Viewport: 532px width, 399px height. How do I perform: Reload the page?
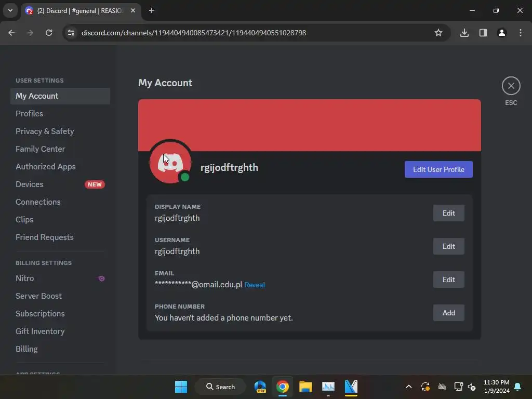pos(49,33)
